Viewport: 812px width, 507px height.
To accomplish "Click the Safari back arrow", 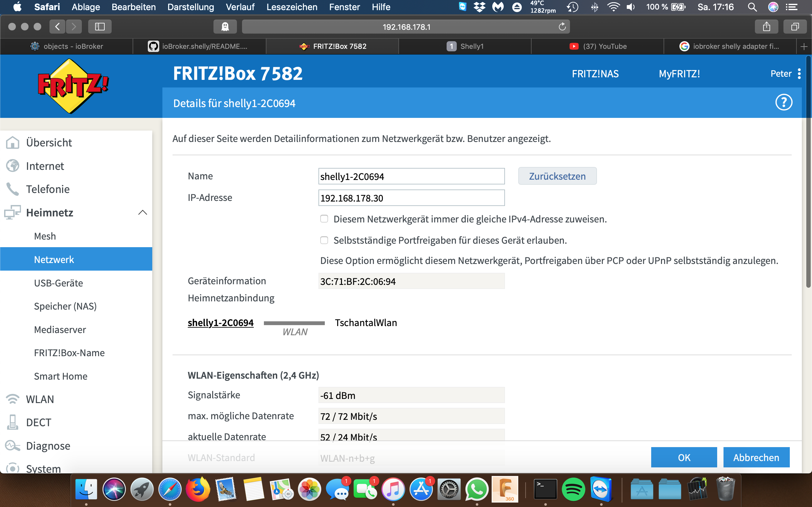I will [x=57, y=27].
